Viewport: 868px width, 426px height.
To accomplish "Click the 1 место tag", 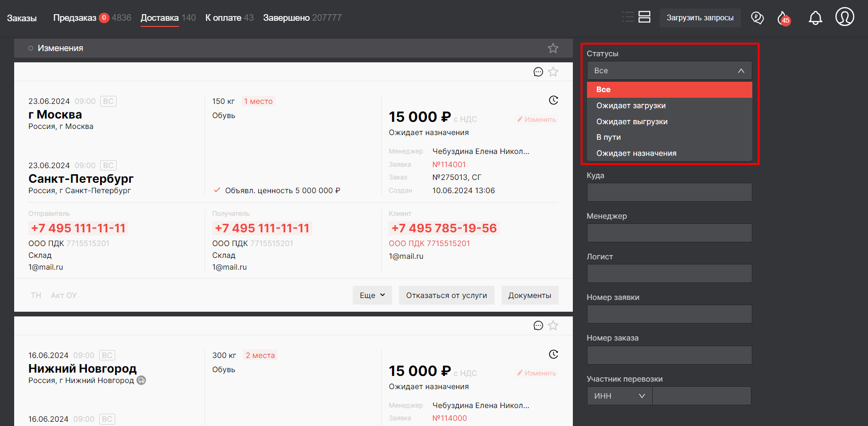I will pyautogui.click(x=258, y=101).
